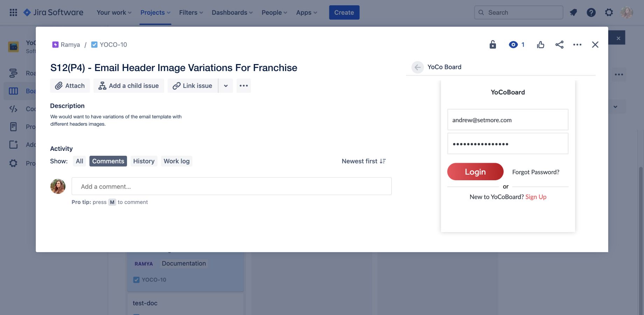The height and width of the screenshot is (315, 644).
Task: Click the Link issue button
Action: 193,86
